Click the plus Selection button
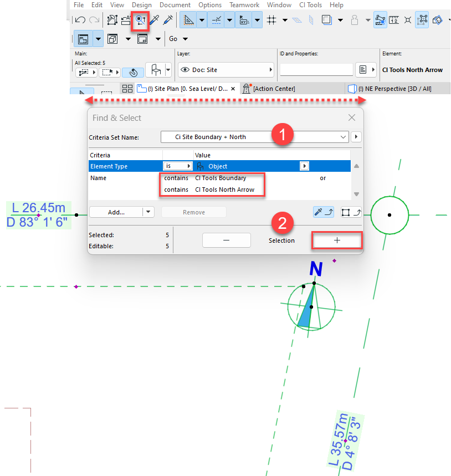The image size is (451, 476). (x=337, y=240)
